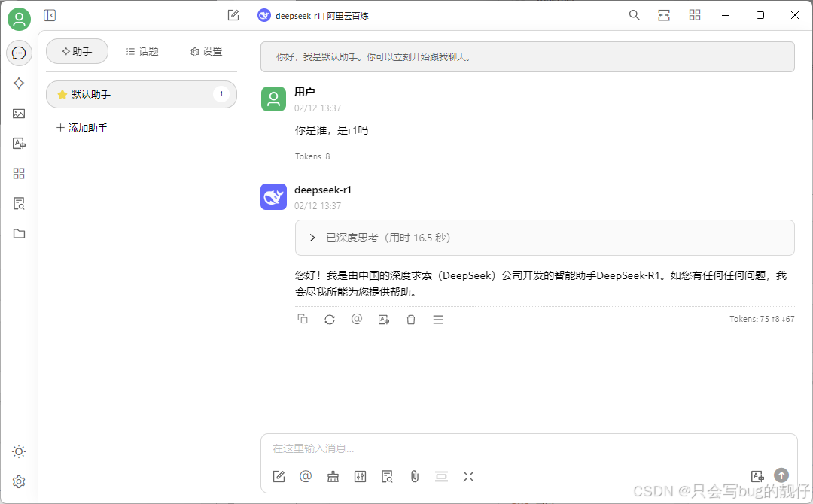Open the image painting sidebar icon

(x=19, y=114)
